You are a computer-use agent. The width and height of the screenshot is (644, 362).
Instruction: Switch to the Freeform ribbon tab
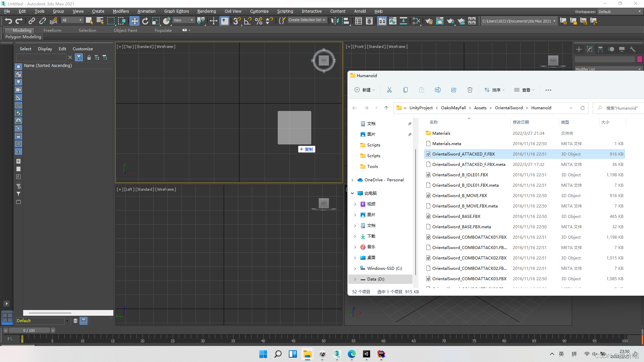tap(52, 30)
